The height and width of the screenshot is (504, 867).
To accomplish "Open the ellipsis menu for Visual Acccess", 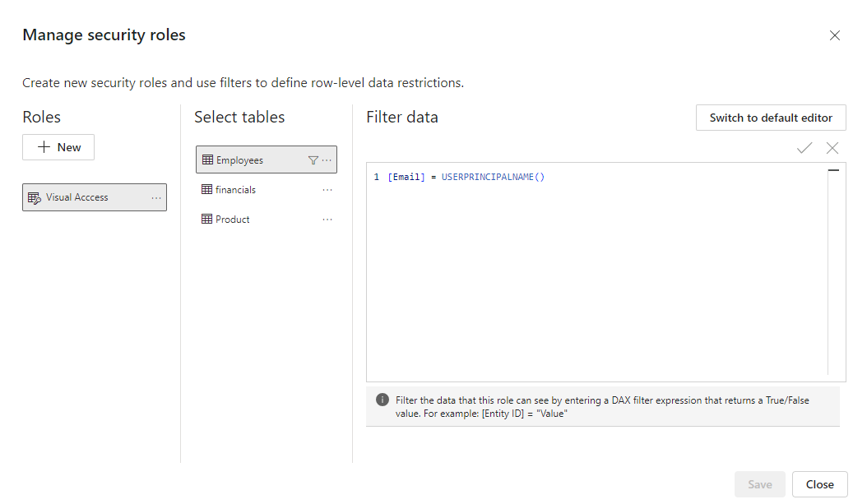I will click(156, 197).
